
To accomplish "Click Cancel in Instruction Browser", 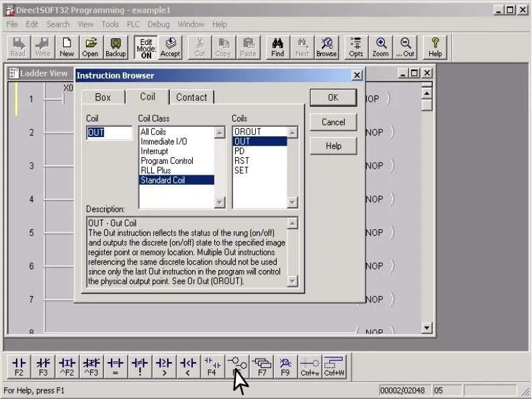I will 333,122.
